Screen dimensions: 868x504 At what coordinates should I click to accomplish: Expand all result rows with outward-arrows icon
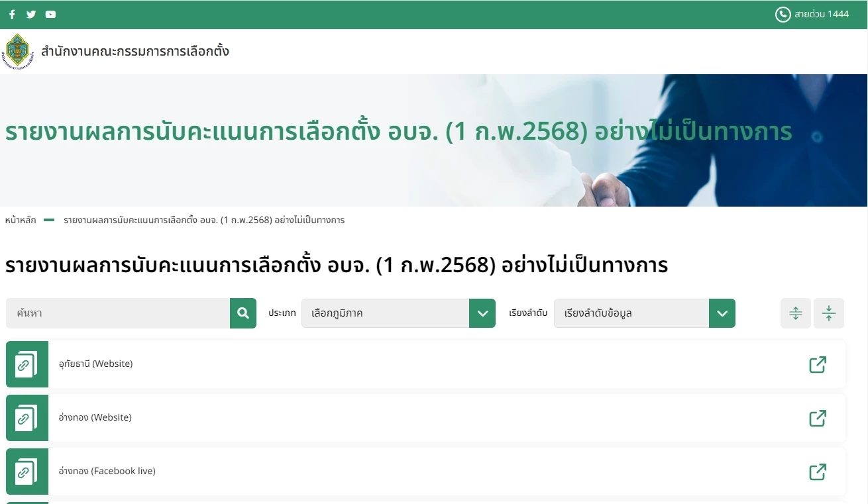[x=795, y=313]
